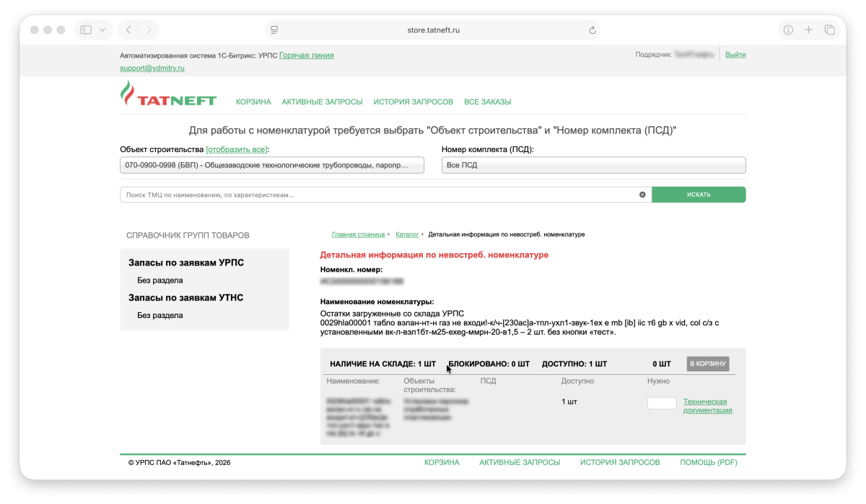Open АКТИВНЫЕ ЗАПРОСЫ in the top menu
The image size is (866, 504).
(x=322, y=102)
